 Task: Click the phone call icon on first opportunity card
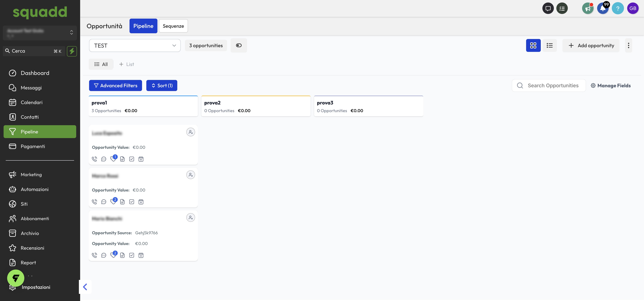pos(94,159)
